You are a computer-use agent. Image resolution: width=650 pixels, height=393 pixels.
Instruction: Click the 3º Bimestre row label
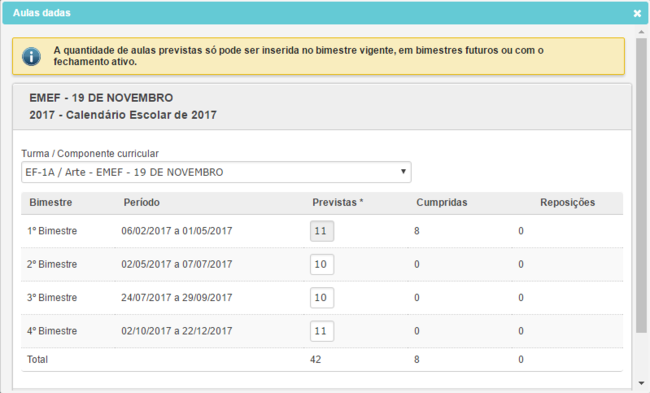52,298
